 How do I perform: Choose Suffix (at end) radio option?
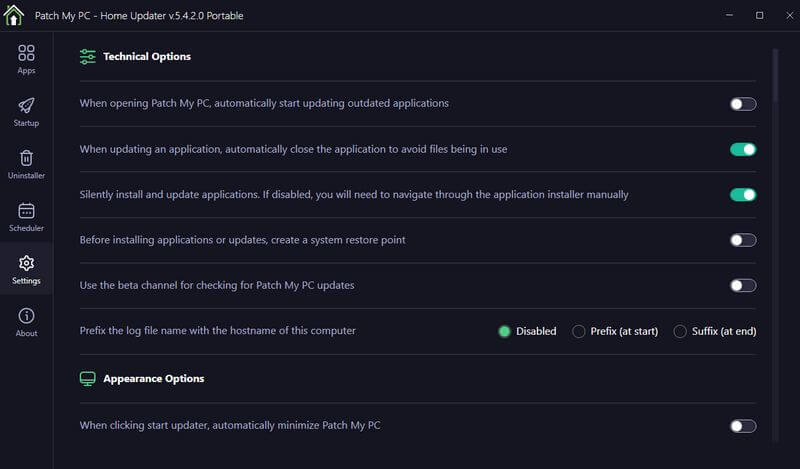click(x=680, y=331)
